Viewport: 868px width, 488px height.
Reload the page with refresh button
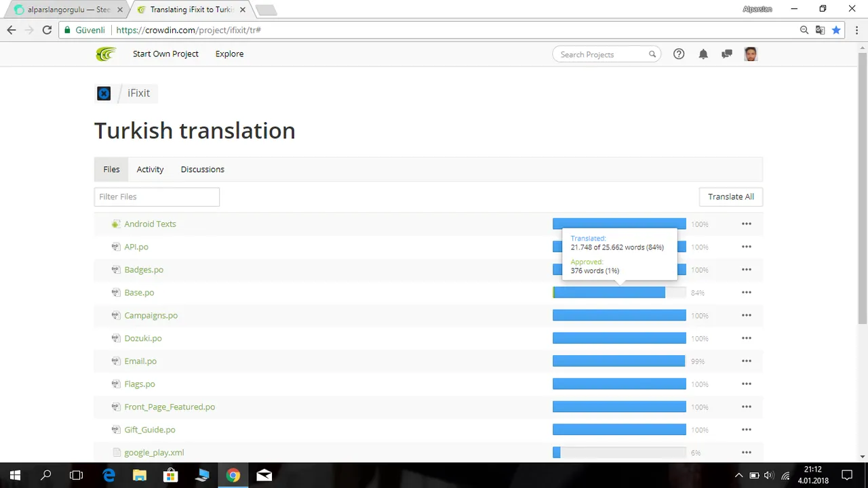47,30
